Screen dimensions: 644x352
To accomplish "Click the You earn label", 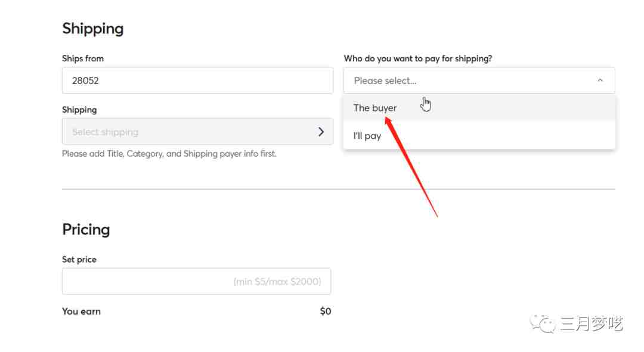I will pyautogui.click(x=81, y=311).
